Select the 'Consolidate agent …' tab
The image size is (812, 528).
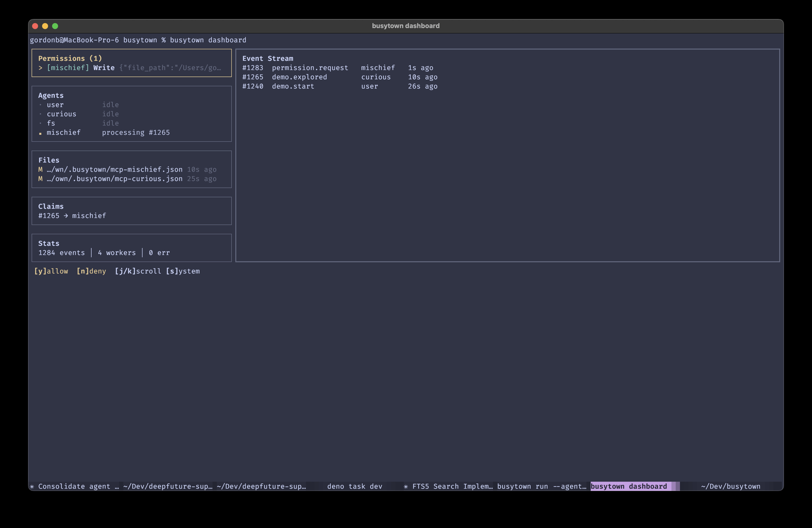(75, 486)
